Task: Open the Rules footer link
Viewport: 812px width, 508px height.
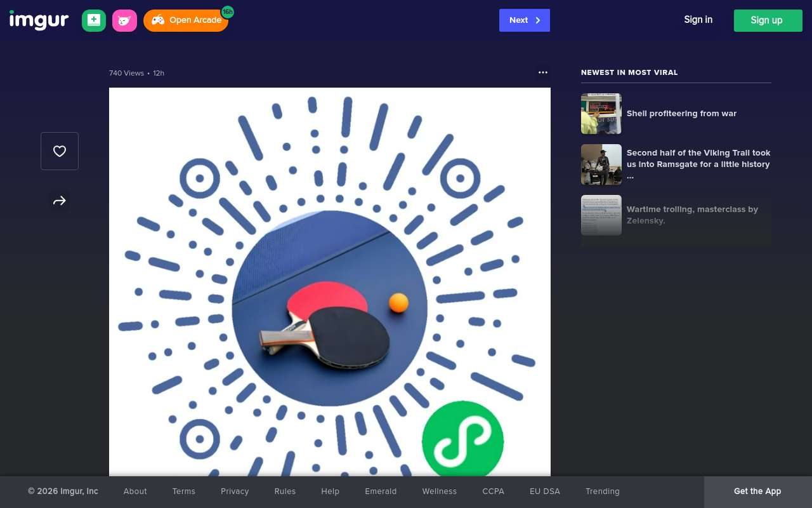Action: (285, 491)
